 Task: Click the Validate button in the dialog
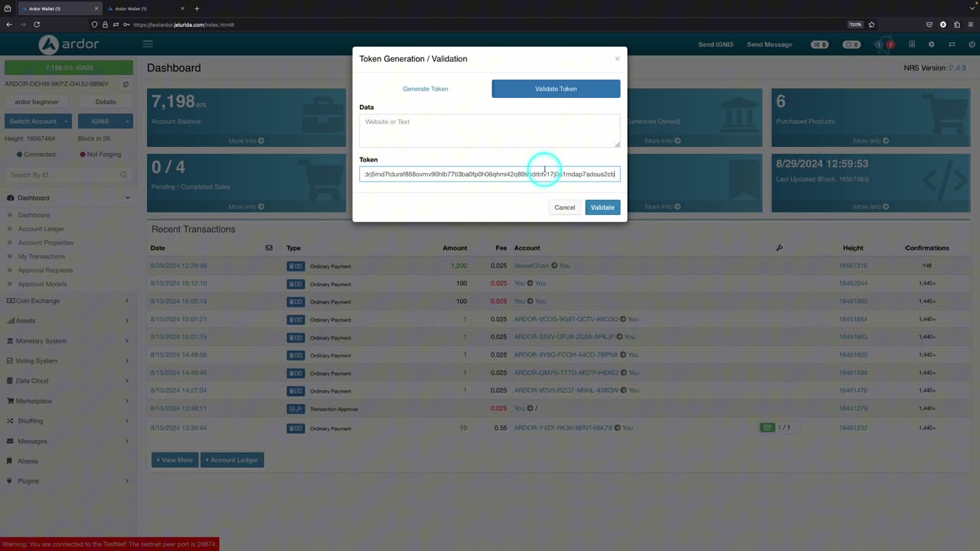[603, 207]
